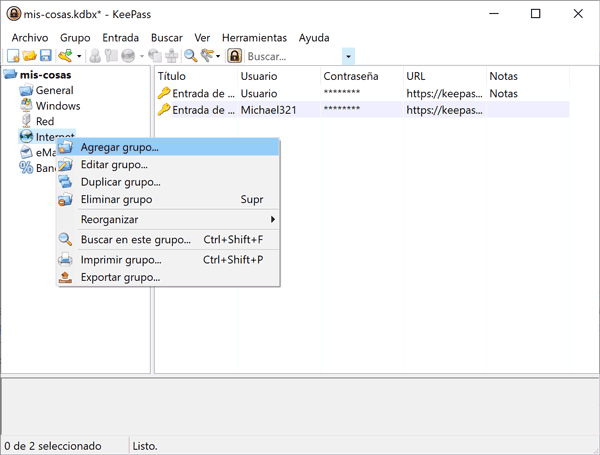Viewport: 600px width, 455px height.
Task: Select the Windows group
Action: pyautogui.click(x=58, y=106)
